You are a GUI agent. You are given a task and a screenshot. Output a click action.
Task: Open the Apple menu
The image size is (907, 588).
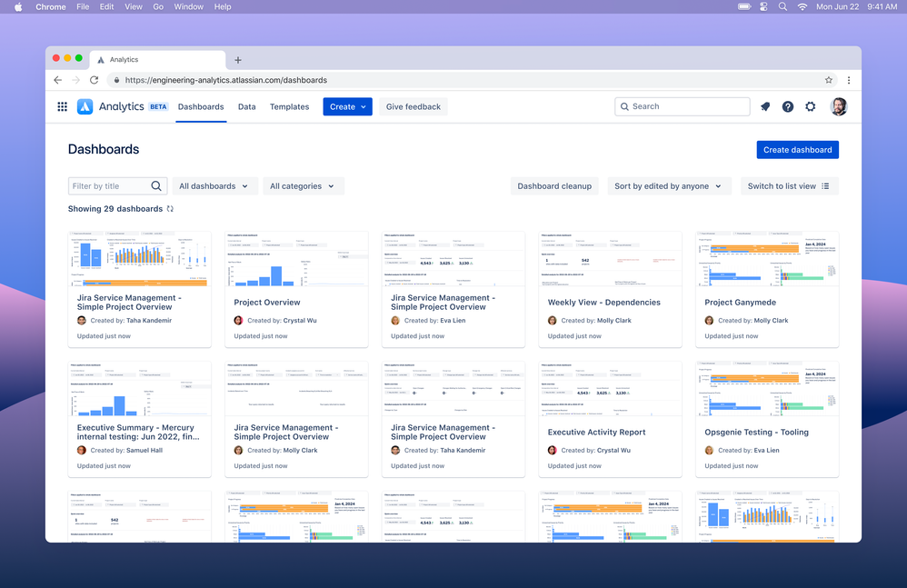tap(18, 7)
